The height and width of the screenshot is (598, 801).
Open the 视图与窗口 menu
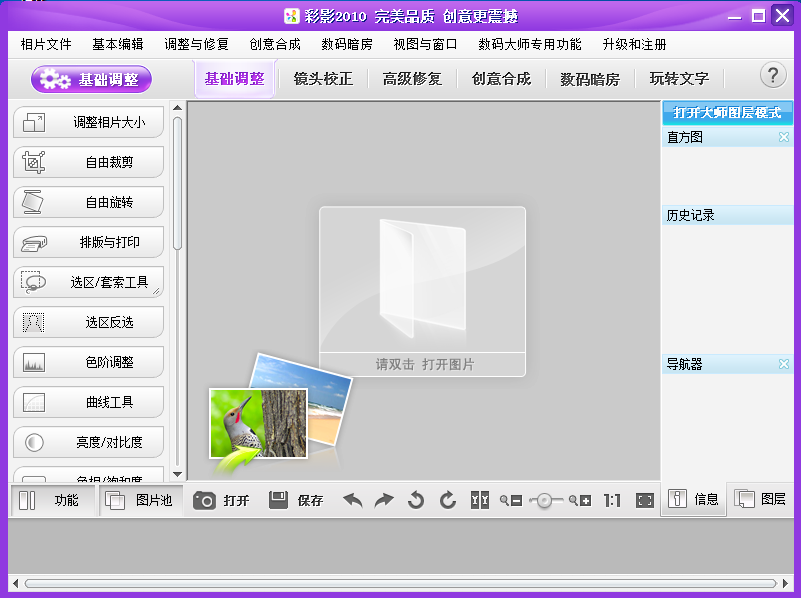click(x=426, y=44)
